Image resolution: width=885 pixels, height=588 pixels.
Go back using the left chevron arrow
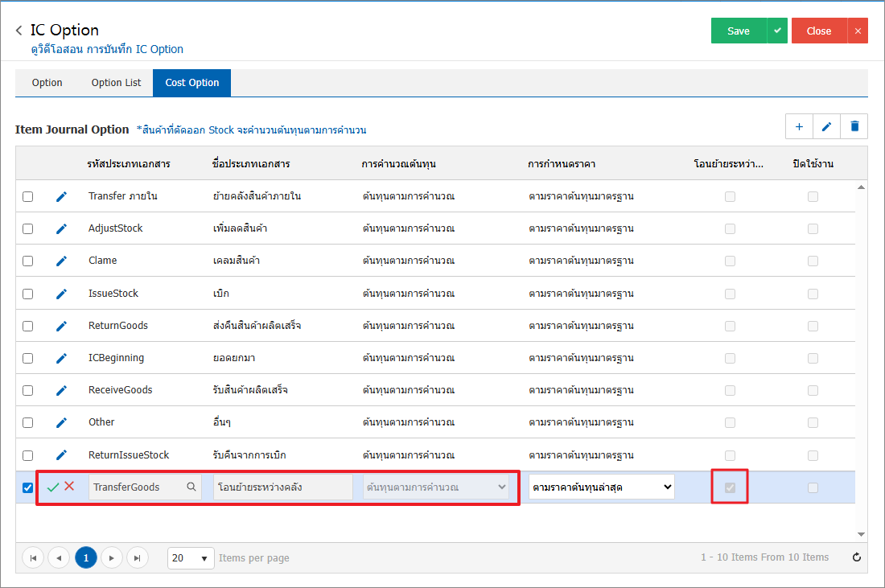coord(19,31)
